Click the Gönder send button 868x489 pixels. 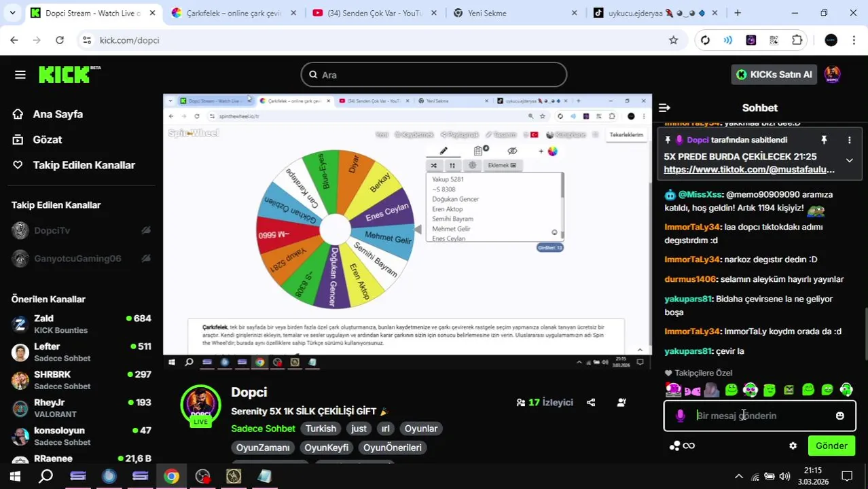click(x=831, y=446)
